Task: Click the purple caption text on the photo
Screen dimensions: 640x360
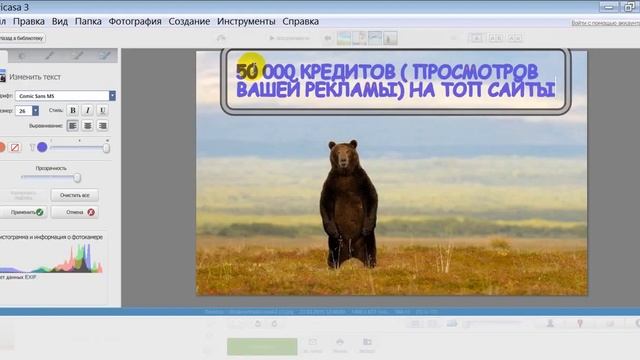Action: pos(395,81)
